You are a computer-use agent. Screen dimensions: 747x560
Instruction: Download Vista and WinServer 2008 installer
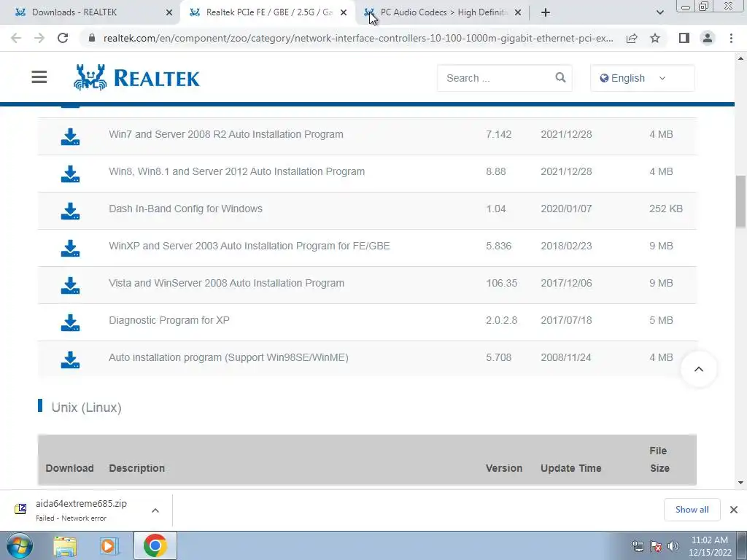[71, 285]
